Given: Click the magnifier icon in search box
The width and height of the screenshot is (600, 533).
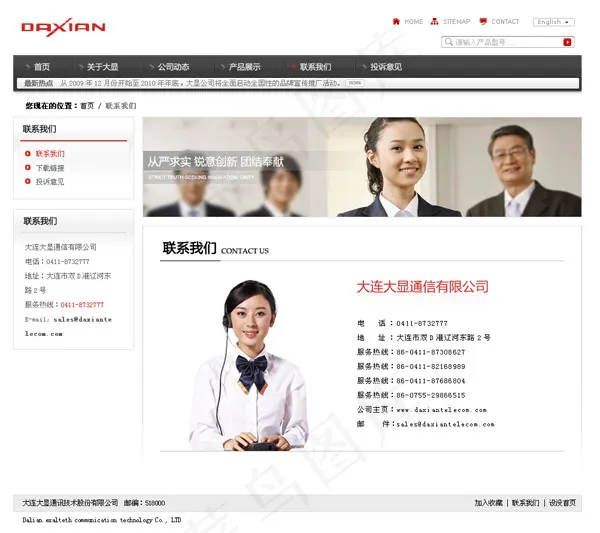Looking at the screenshot, I should click(449, 42).
